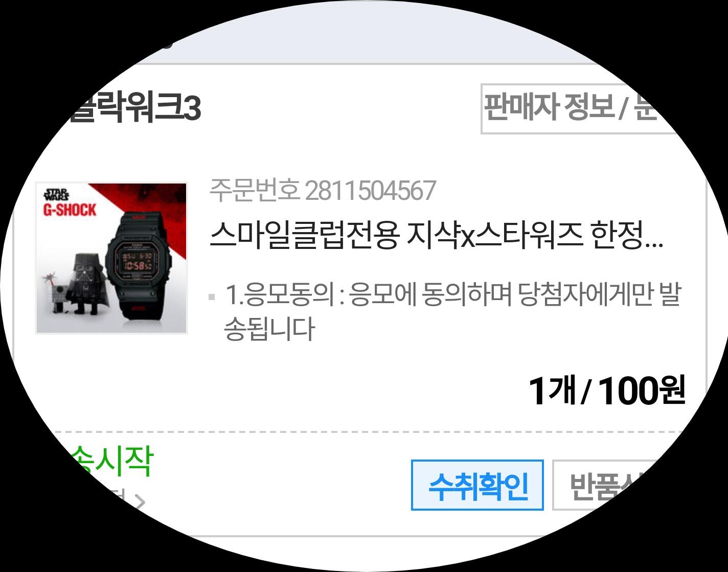Click the gray bullet before the option text
The height and width of the screenshot is (572, 728).
click(x=212, y=297)
